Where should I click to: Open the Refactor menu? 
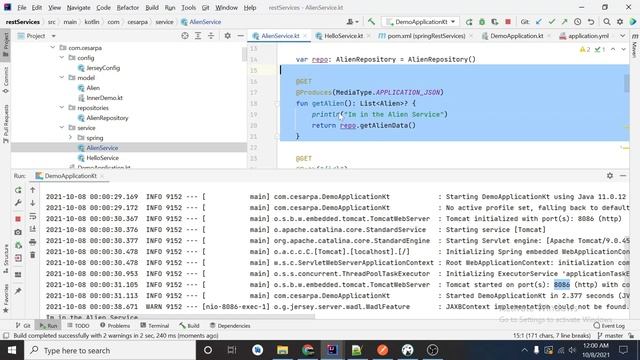point(127,7)
